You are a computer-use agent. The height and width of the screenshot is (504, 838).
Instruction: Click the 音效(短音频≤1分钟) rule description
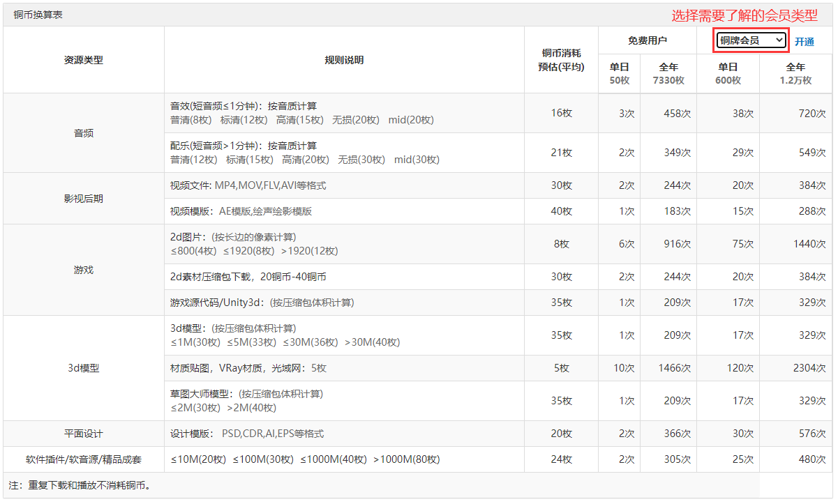point(344,113)
